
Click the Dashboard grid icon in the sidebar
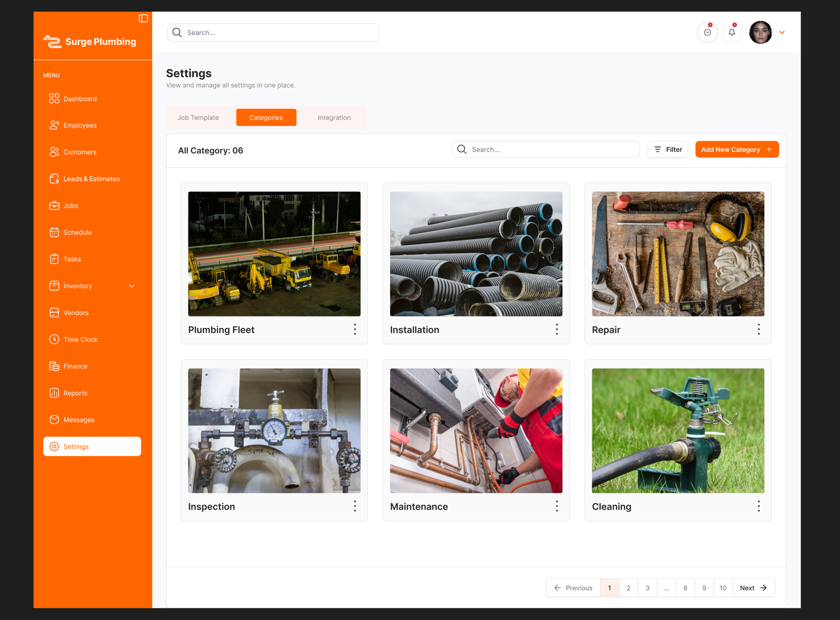54,99
